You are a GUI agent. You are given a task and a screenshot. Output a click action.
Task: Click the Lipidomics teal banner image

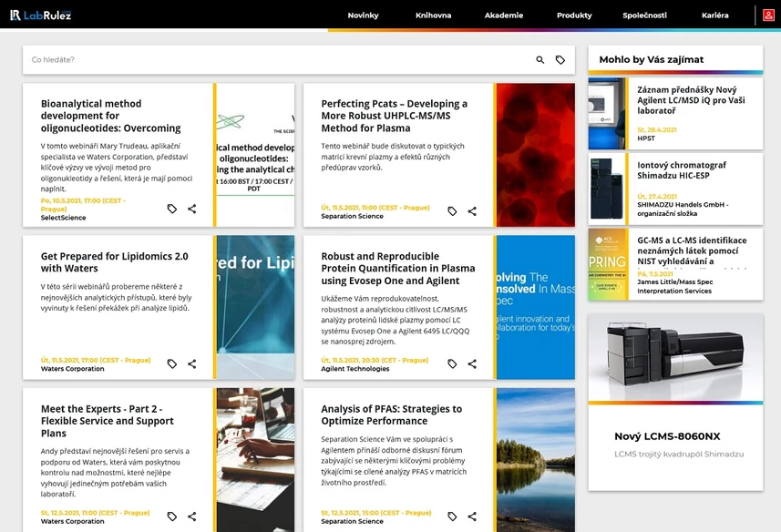pos(255,307)
